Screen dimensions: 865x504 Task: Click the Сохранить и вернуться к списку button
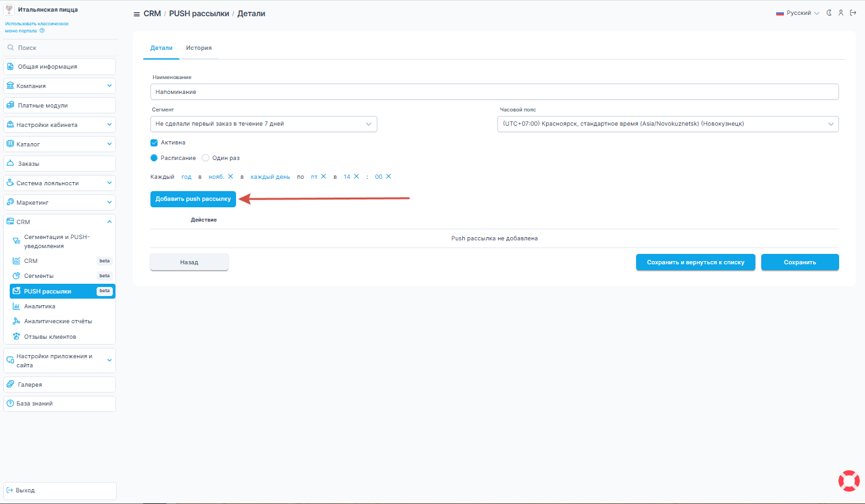(x=696, y=262)
